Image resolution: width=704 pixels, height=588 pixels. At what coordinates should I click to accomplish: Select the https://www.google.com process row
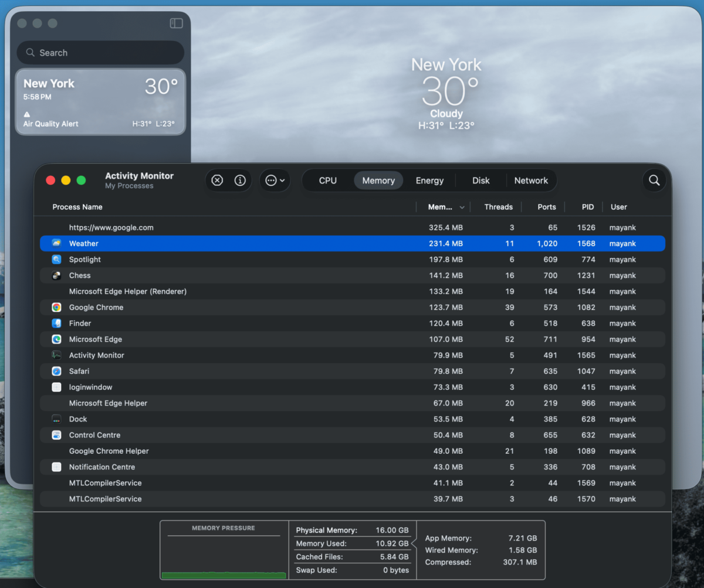pos(353,227)
